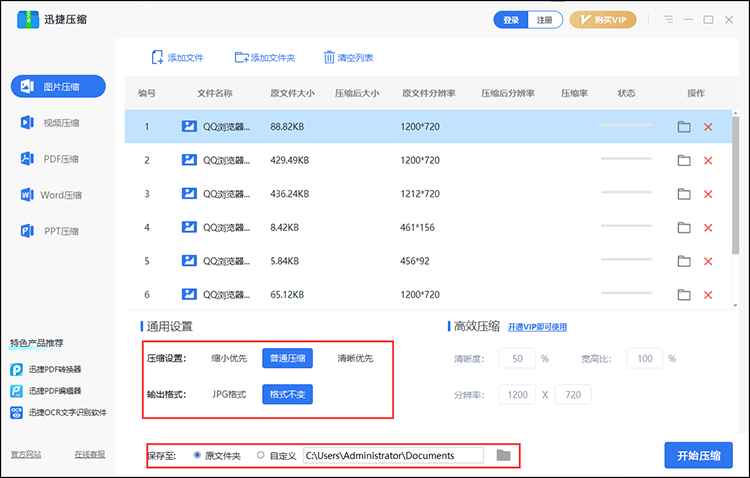Click 添加文件 to add files
Image resolution: width=750 pixels, height=478 pixels.
(177, 58)
